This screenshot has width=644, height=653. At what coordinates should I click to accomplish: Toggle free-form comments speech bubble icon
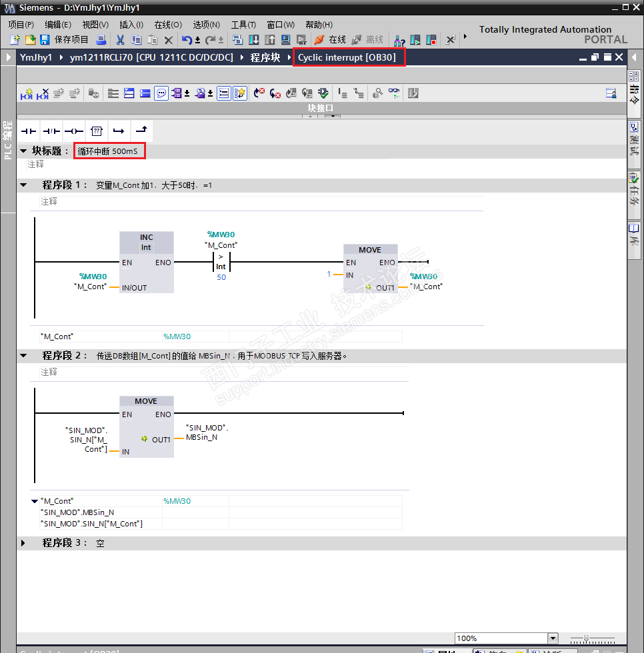tap(161, 93)
